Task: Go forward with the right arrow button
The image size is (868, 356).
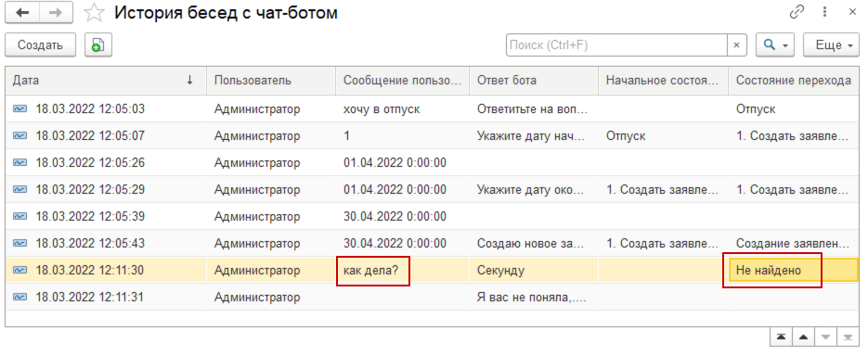Action: click(56, 13)
